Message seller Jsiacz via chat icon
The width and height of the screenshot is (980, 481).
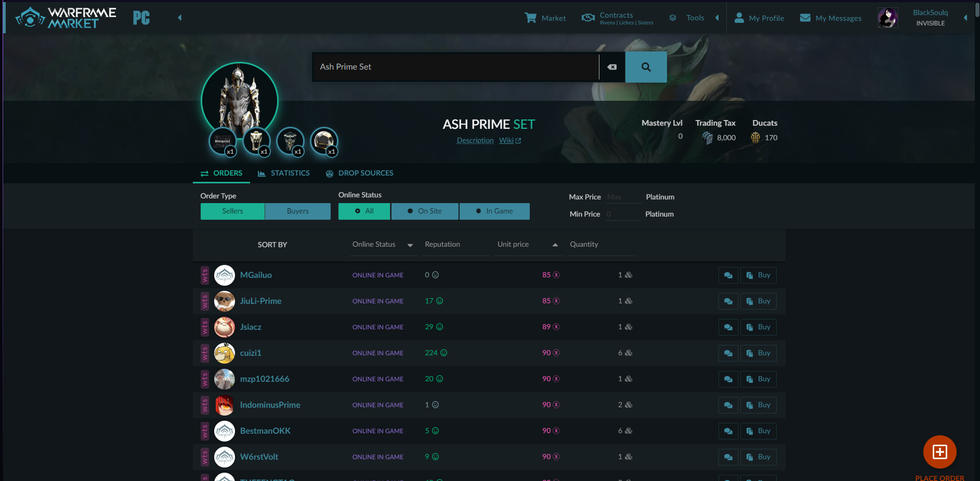click(x=728, y=327)
